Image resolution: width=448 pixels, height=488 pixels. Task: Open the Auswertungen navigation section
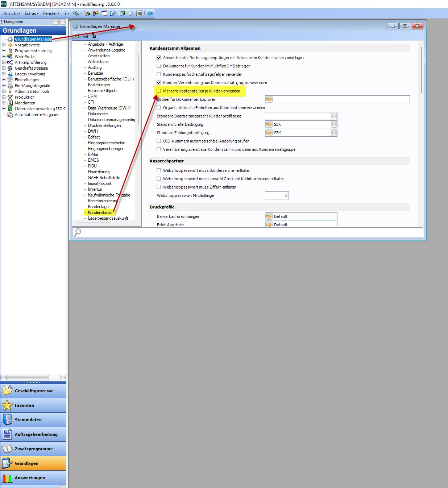33,478
